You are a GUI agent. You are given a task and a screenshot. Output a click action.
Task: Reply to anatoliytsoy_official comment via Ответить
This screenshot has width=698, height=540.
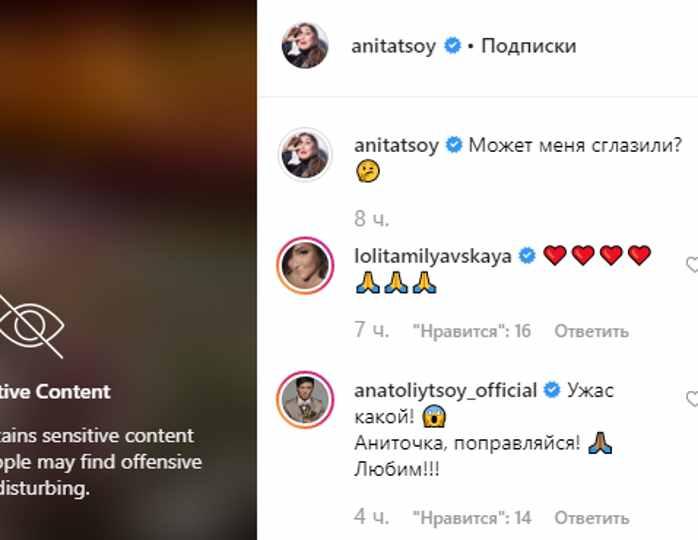click(x=592, y=518)
